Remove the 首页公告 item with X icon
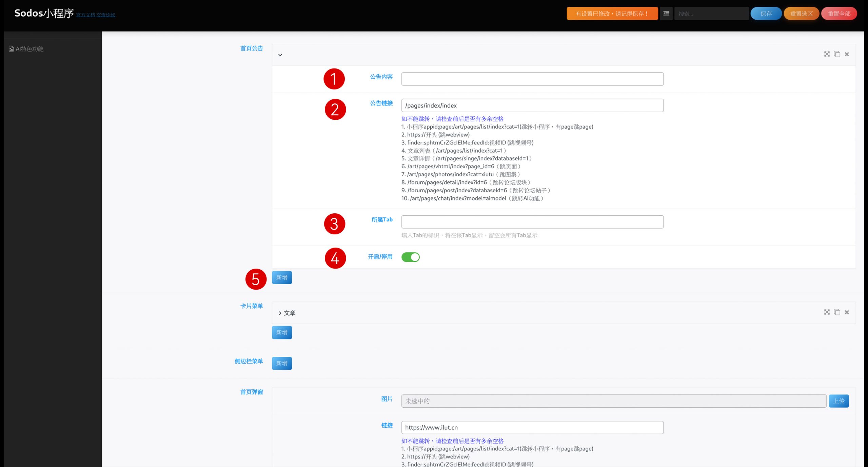868x467 pixels. pyautogui.click(x=847, y=54)
